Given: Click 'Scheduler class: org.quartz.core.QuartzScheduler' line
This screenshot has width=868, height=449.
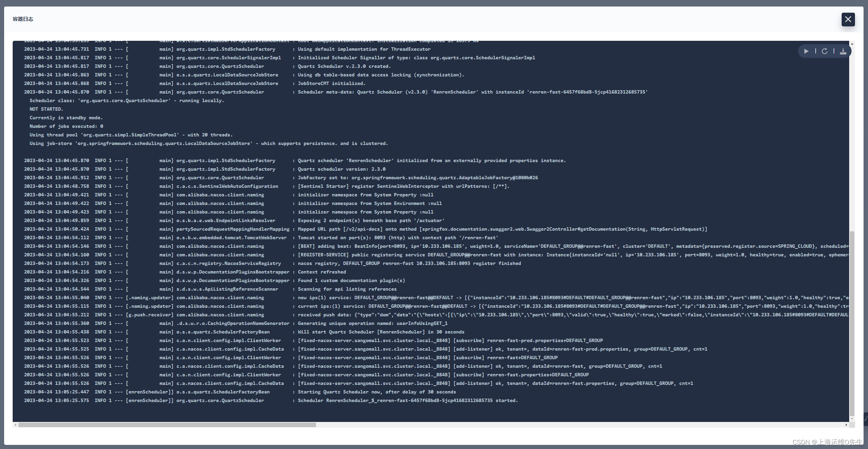Looking at the screenshot, I should click(127, 100).
